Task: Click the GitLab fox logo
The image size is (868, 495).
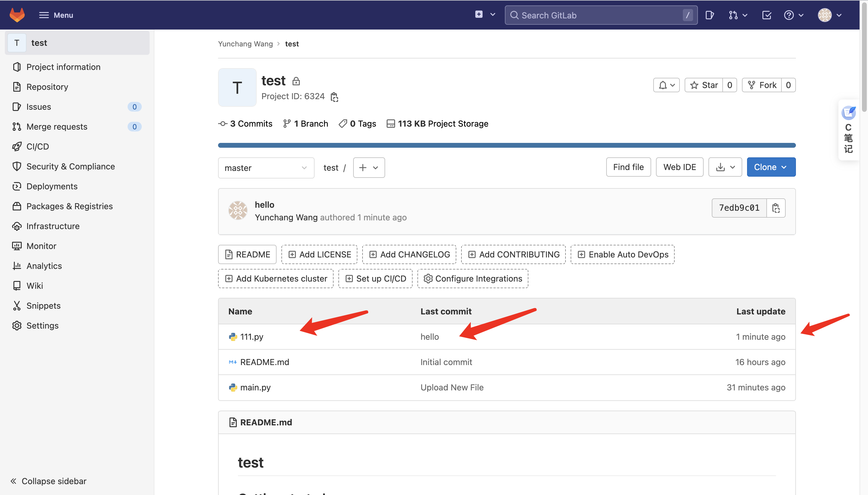Action: tap(16, 14)
